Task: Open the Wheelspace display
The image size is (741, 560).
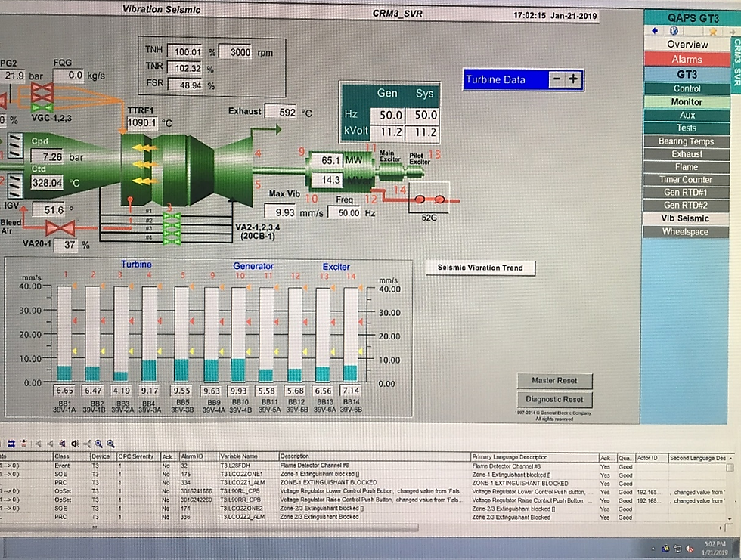Action: click(685, 231)
